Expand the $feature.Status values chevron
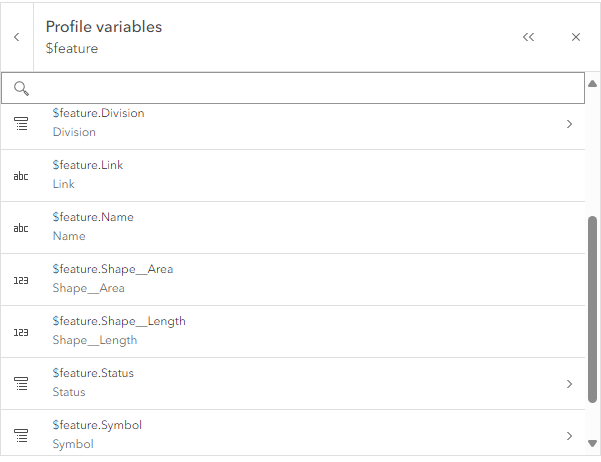Image resolution: width=601 pixels, height=462 pixels. (x=569, y=384)
